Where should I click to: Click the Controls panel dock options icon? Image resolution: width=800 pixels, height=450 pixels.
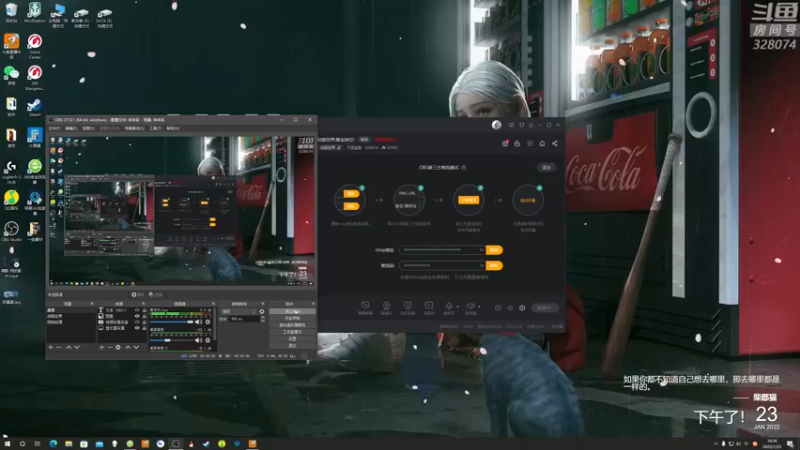coord(313,304)
